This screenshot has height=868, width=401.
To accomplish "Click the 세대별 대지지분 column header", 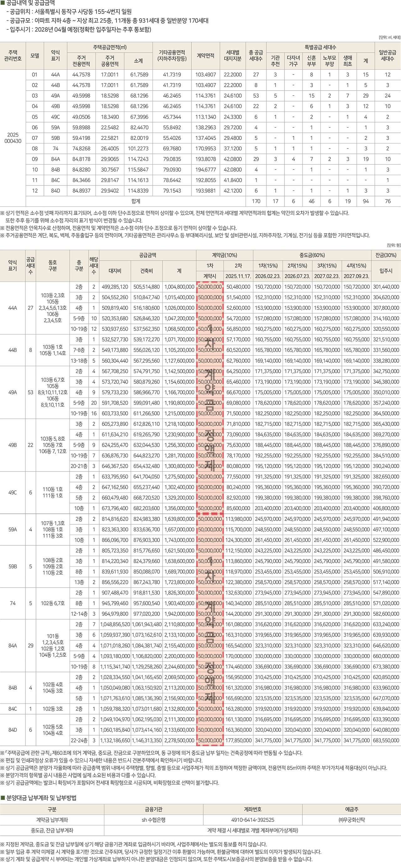I will click(x=232, y=55).
